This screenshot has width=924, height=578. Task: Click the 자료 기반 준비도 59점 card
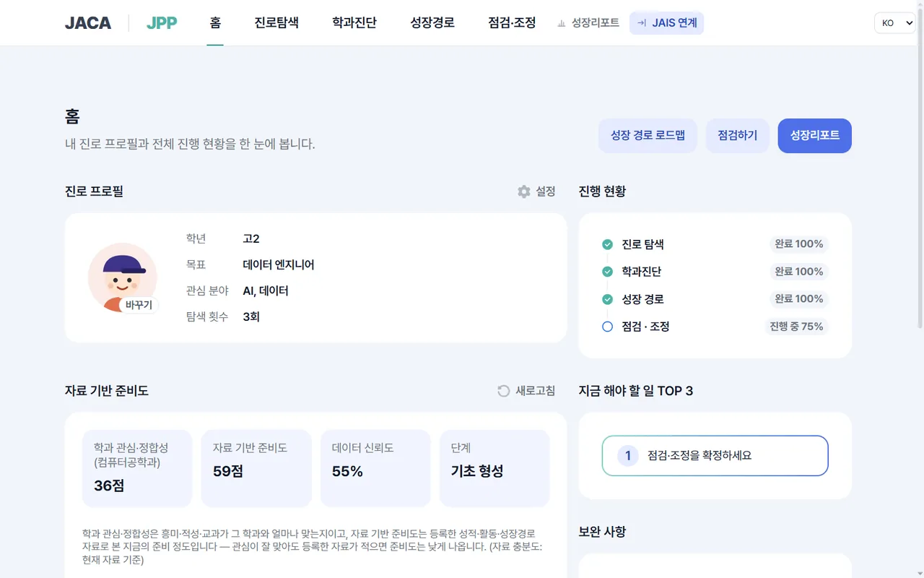pos(256,469)
